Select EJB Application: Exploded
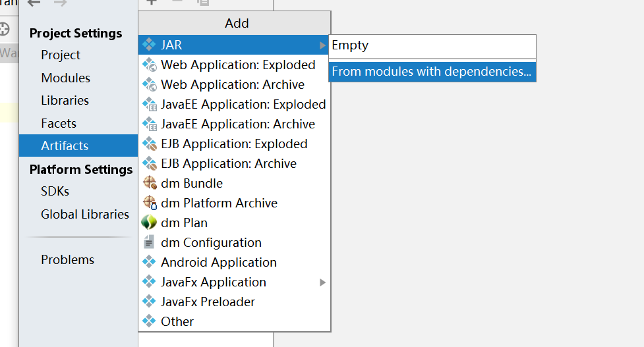The width and height of the screenshot is (644, 347). 234,144
